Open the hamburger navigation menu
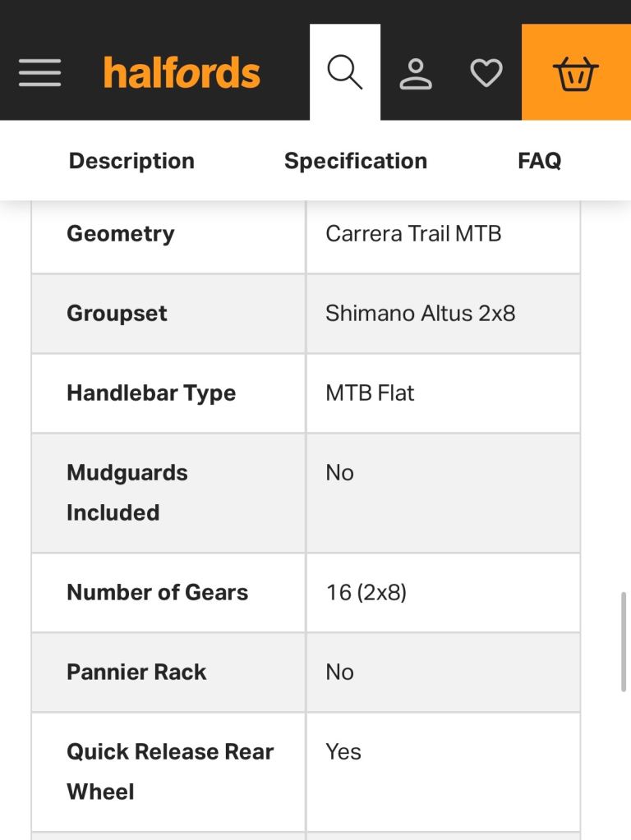This screenshot has height=840, width=631. pos(39,71)
